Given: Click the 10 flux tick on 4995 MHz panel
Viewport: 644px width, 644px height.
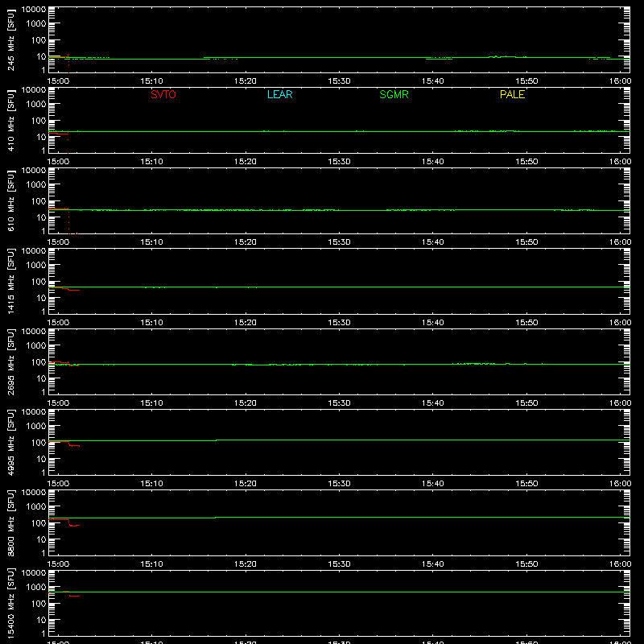Looking at the screenshot, I should [x=41, y=459].
